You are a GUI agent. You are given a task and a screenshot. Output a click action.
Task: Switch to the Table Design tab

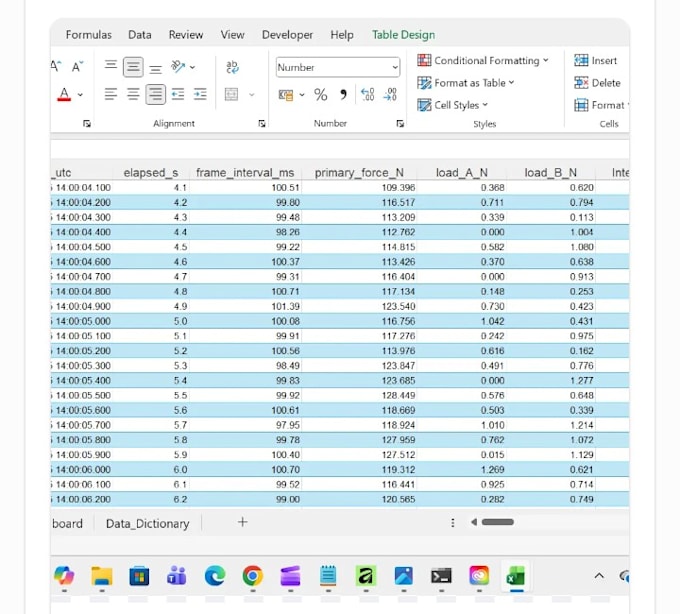coord(403,35)
